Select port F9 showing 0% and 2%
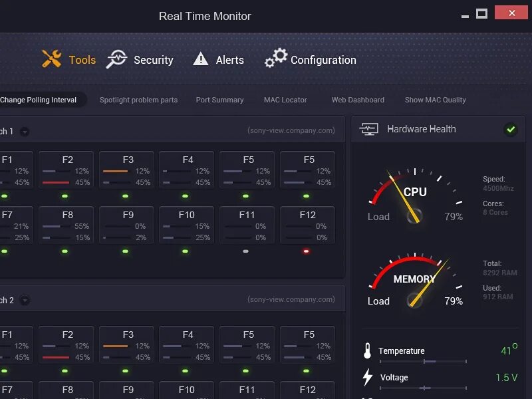The height and width of the screenshot is (399, 532). (126, 225)
